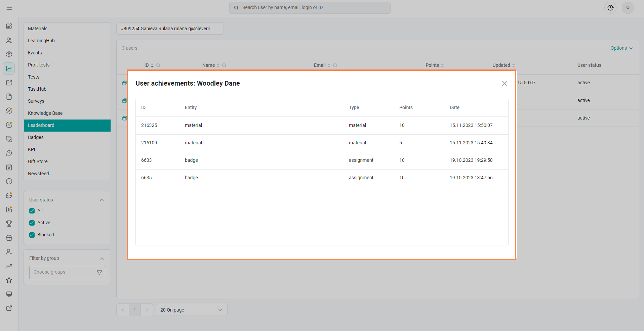This screenshot has height=331, width=644.
Task: Open TaskHub in the side menu
Action: click(x=67, y=89)
